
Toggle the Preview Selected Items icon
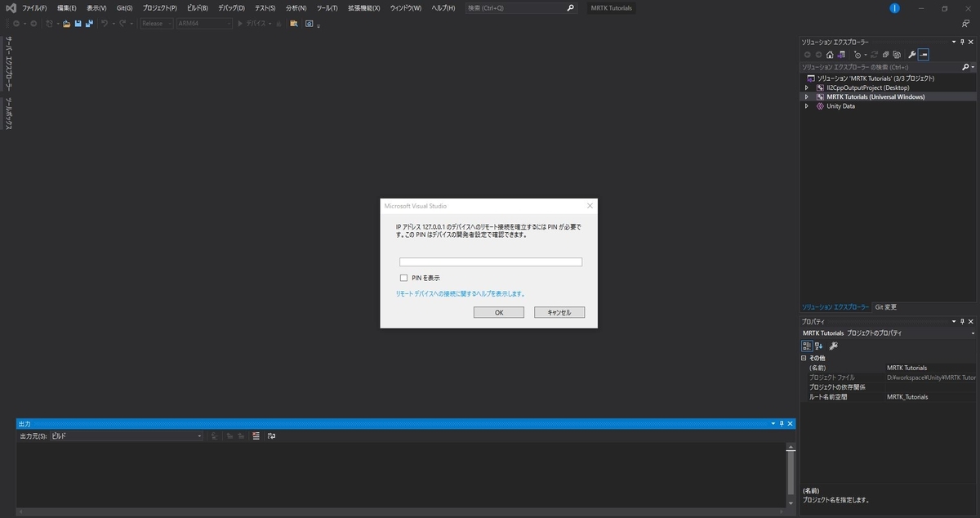coord(924,55)
